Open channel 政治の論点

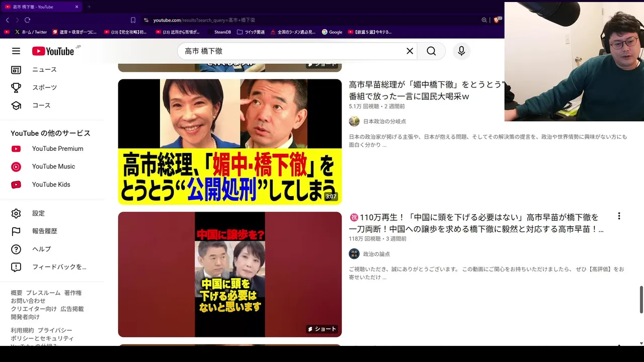[376, 254]
